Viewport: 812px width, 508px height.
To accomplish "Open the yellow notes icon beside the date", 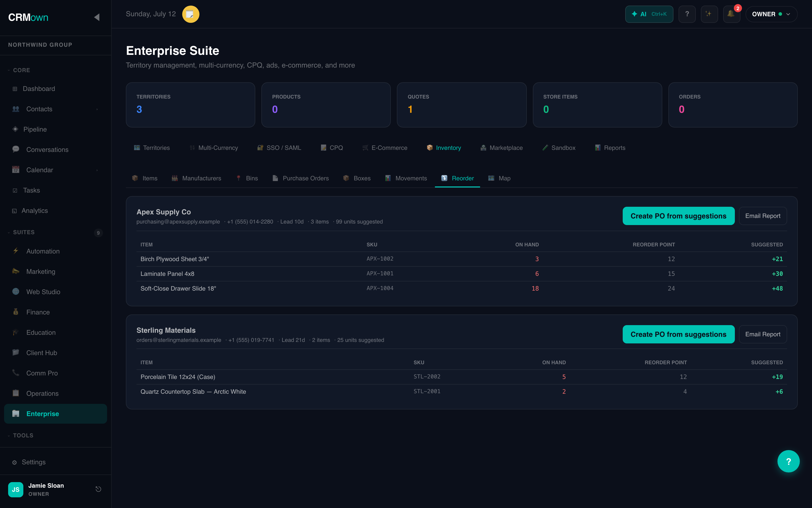I will pyautogui.click(x=191, y=14).
